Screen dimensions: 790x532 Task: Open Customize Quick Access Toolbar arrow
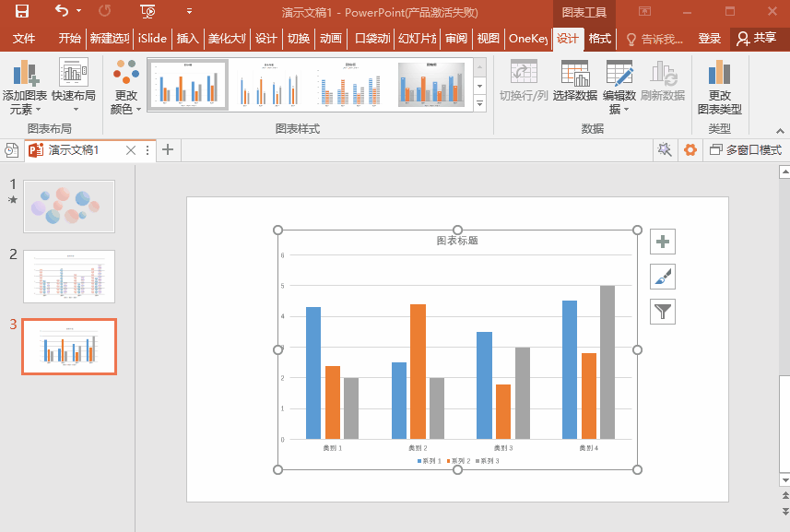(x=190, y=10)
